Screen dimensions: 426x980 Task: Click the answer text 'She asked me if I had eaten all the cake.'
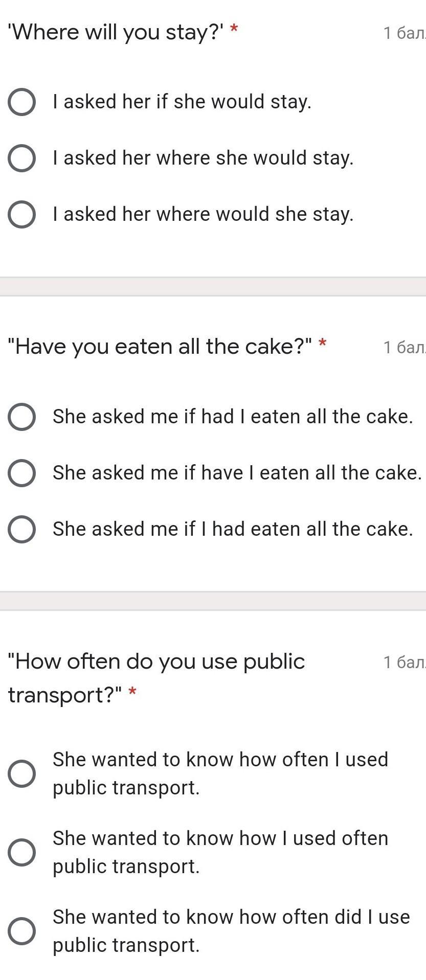[x=233, y=529]
